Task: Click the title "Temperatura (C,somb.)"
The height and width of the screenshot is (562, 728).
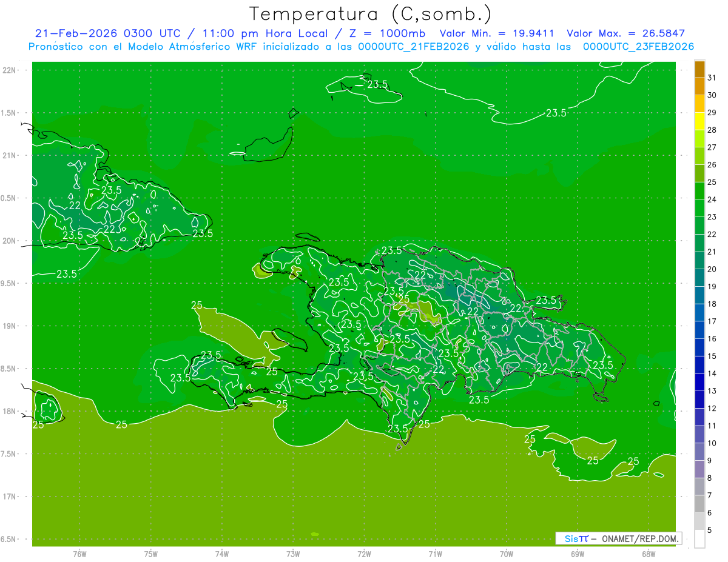Action: 371,14
